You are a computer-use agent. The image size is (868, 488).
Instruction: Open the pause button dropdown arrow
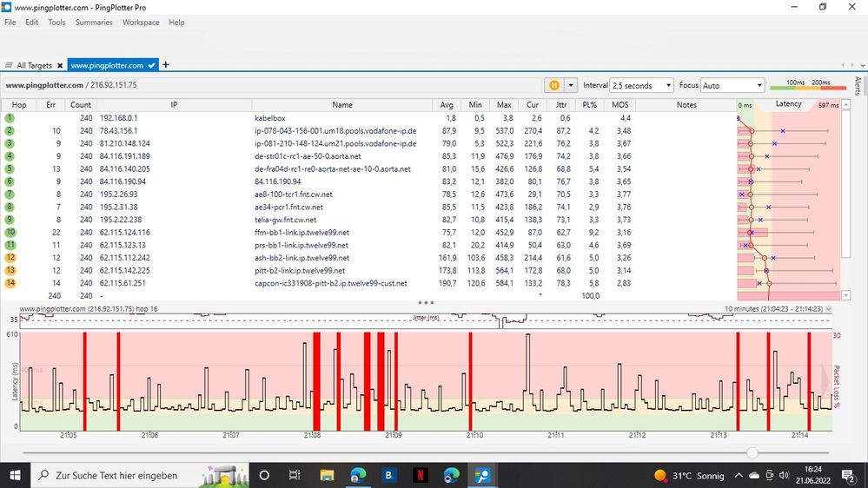click(x=571, y=85)
